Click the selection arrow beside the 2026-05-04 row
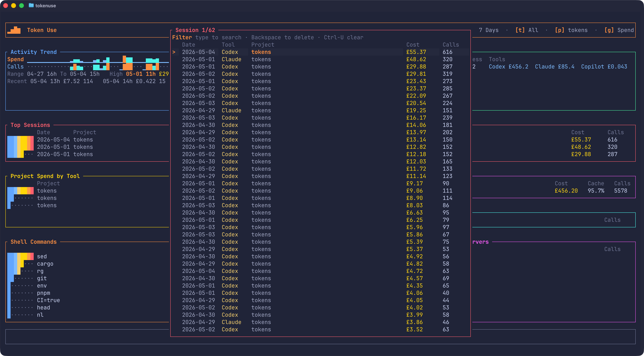The image size is (644, 356). click(x=174, y=52)
